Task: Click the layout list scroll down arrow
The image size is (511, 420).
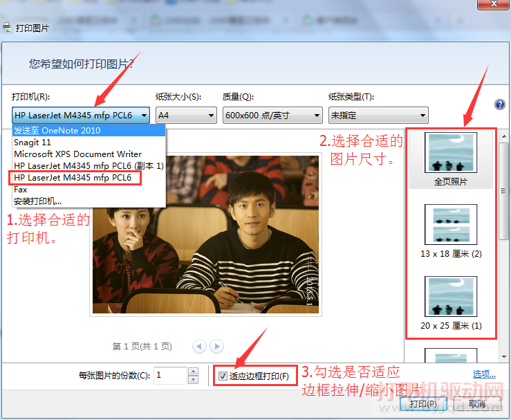Action: tap(504, 357)
